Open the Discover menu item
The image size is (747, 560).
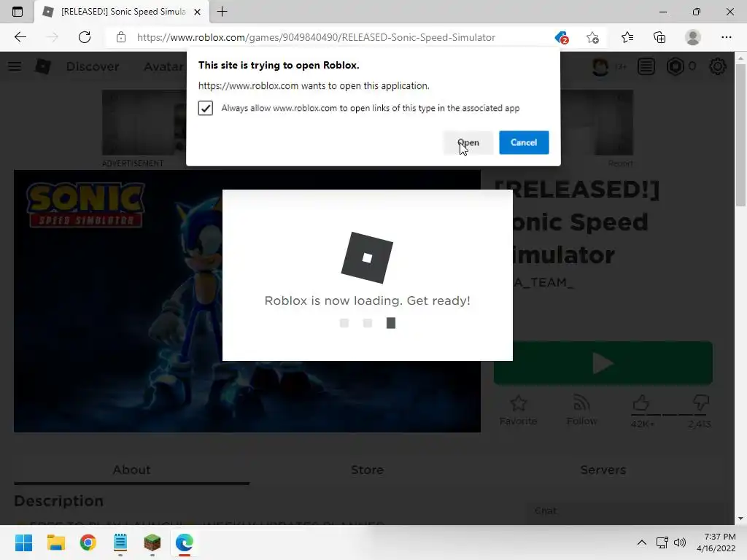93,66
